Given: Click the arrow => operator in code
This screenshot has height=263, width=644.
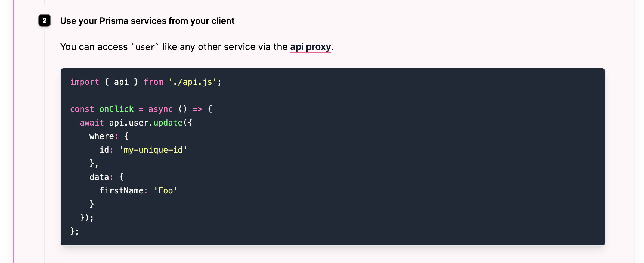Looking at the screenshot, I should tap(197, 109).
